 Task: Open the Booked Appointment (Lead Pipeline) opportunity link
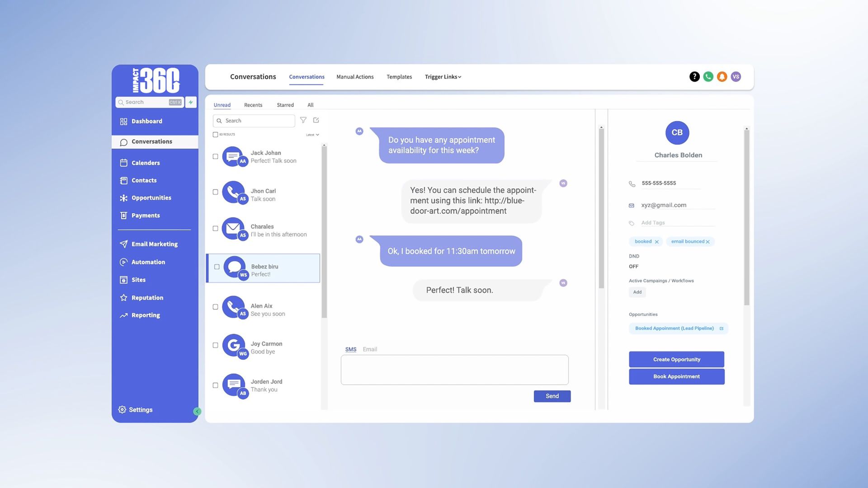pos(675,328)
